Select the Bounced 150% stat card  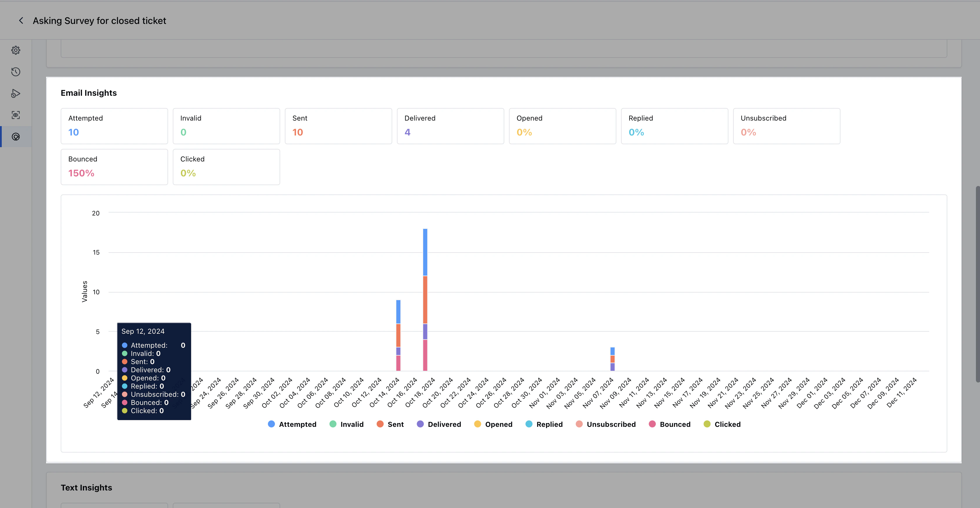coord(114,167)
